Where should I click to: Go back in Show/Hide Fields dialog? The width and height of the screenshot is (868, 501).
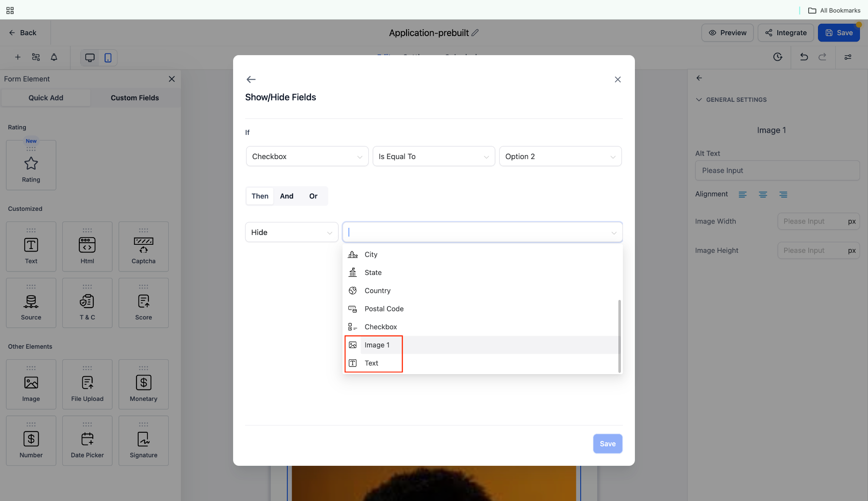point(251,79)
